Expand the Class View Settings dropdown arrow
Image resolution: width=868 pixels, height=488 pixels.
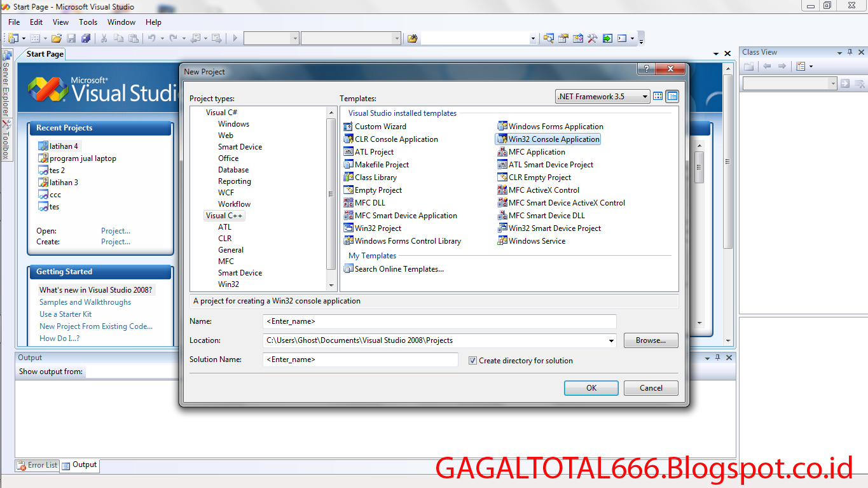811,66
